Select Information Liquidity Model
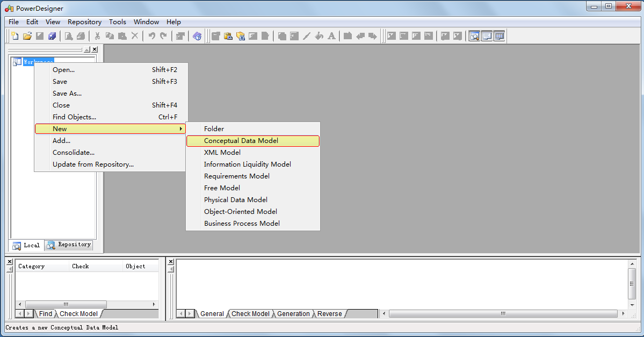The width and height of the screenshot is (644, 337). tap(253, 164)
